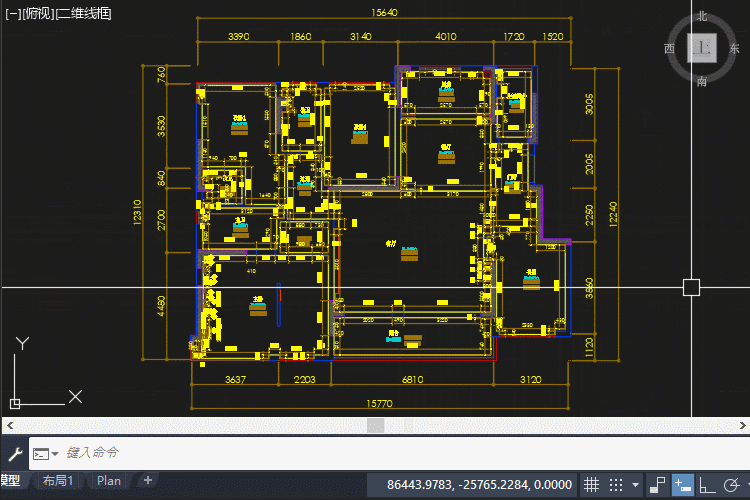Select the 15640 overall top dimension
Viewport: 750px width, 500px height.
point(384,12)
